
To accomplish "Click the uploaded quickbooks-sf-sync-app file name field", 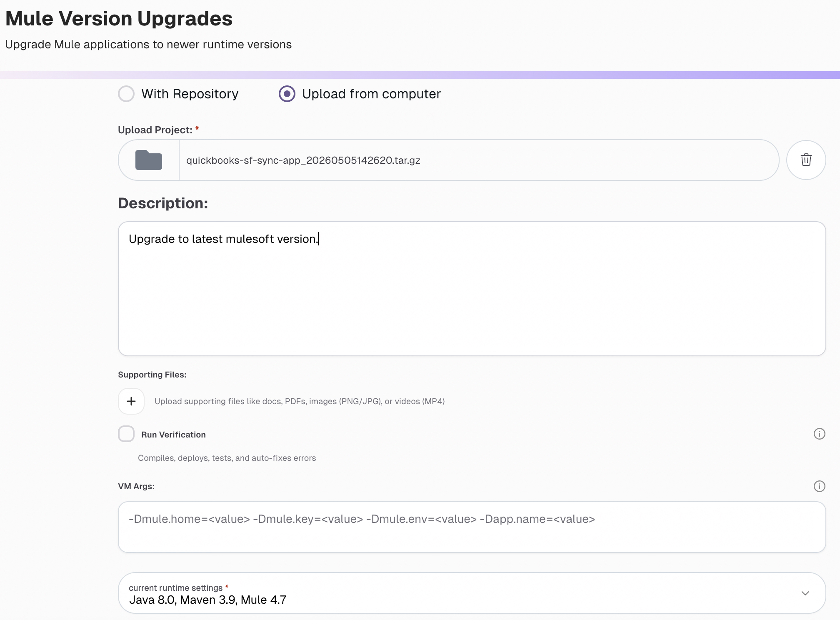I will [x=479, y=160].
